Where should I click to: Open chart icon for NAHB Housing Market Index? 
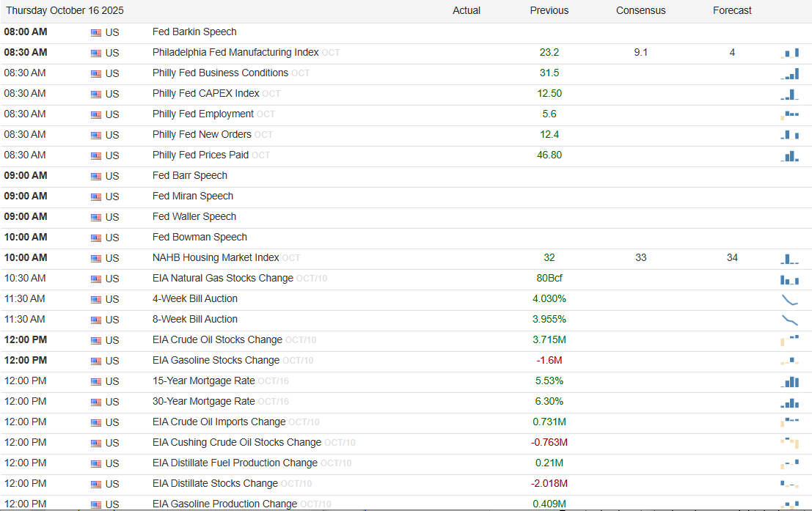(790, 258)
